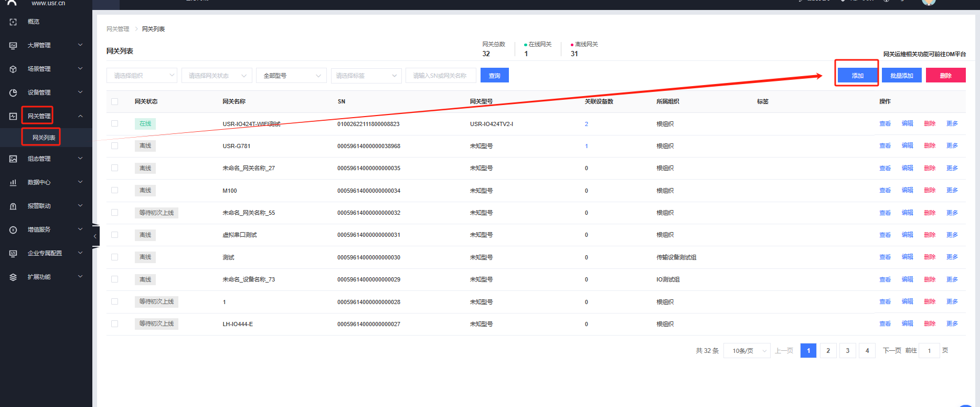The image size is (980, 407).
Task: Tick the select-all checkbox in table header
Action: point(114,101)
